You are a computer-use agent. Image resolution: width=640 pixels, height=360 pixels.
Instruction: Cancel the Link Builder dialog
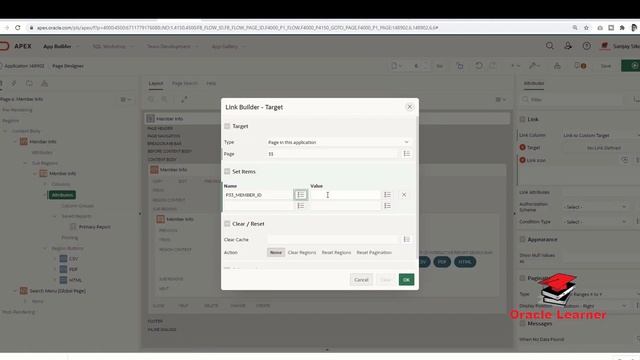pos(361,280)
